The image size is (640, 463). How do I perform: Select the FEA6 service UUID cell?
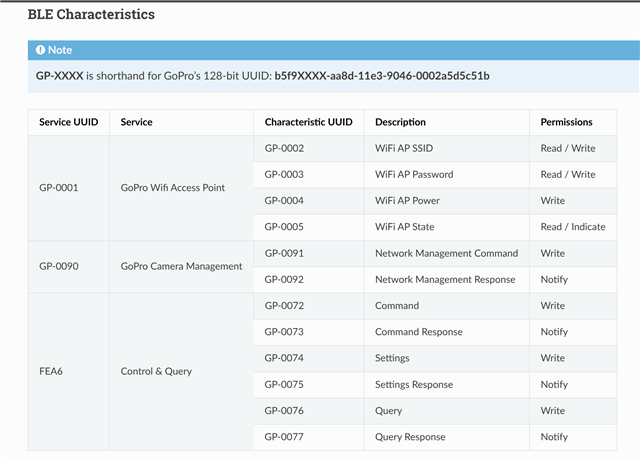69,372
